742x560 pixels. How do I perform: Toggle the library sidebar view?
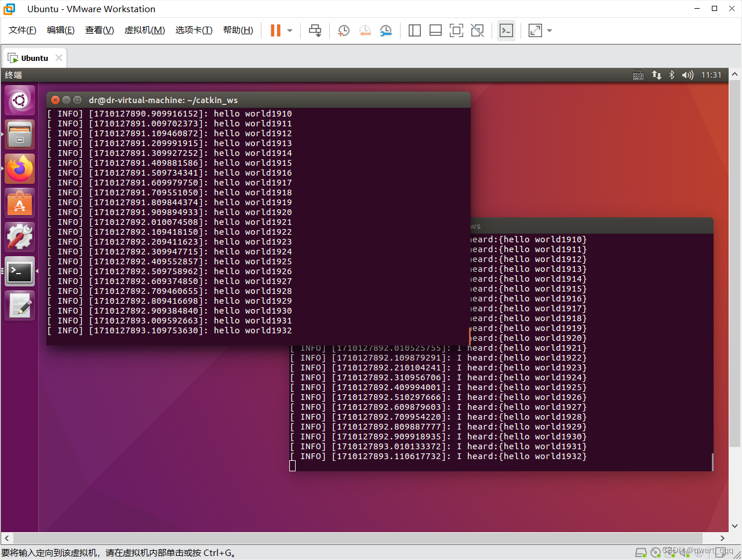414,31
